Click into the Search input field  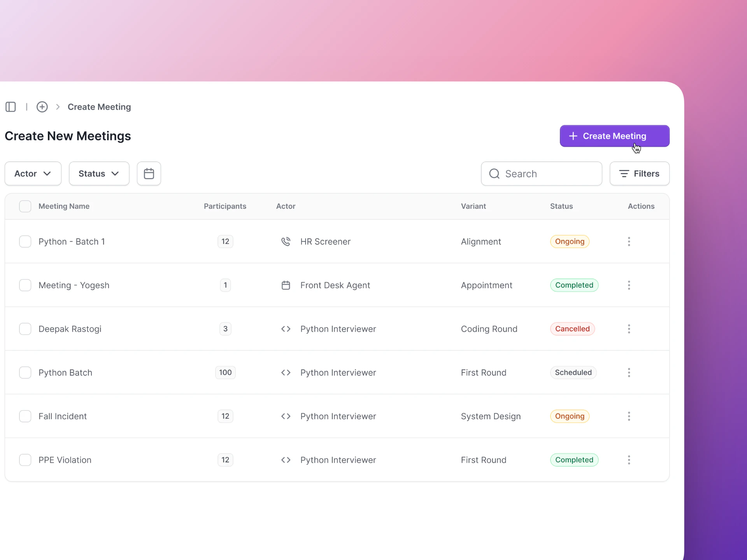click(x=549, y=173)
